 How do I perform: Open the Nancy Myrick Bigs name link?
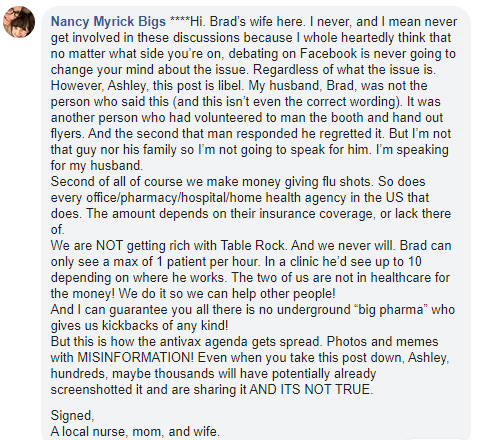108,22
